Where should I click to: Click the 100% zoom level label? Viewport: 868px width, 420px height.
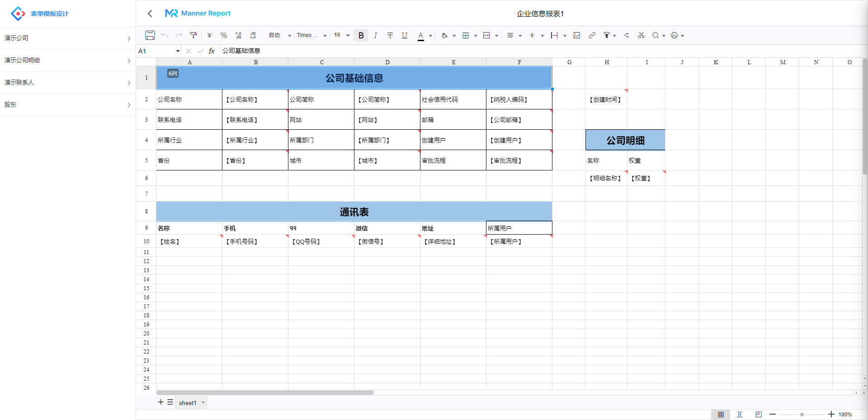pyautogui.click(x=845, y=415)
